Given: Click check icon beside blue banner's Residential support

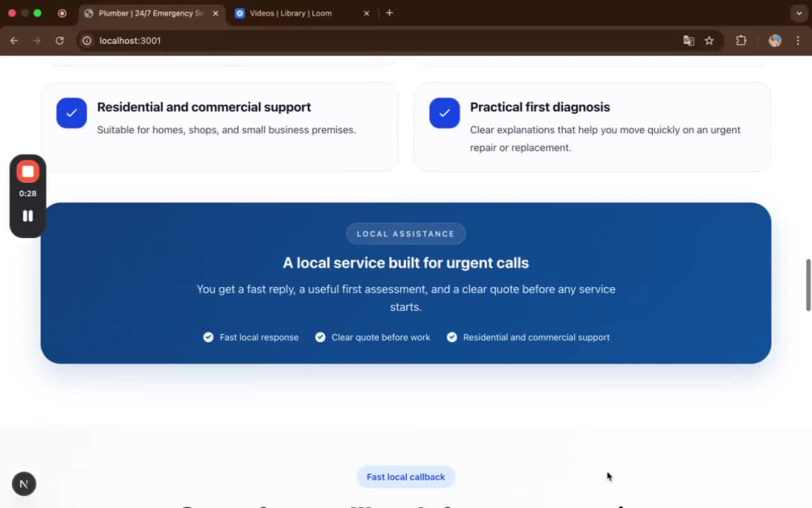Looking at the screenshot, I should [451, 337].
